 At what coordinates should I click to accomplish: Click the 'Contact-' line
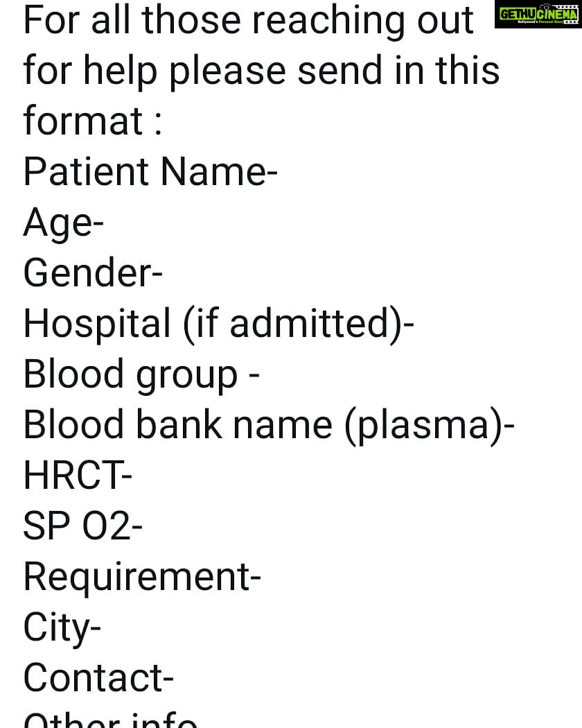(x=98, y=678)
